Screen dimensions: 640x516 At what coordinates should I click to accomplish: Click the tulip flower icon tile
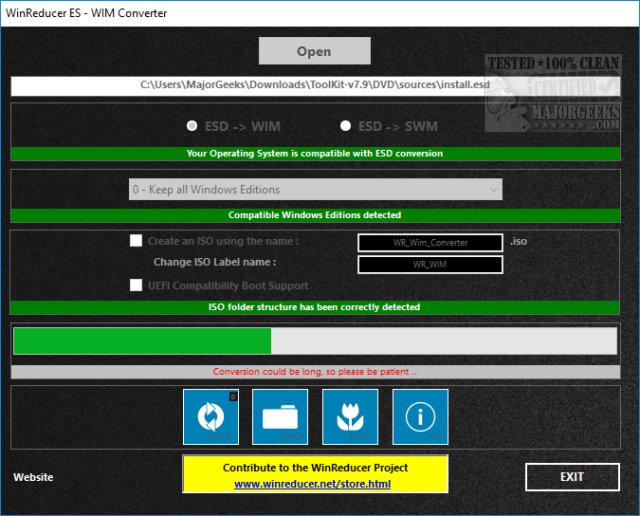(350, 417)
